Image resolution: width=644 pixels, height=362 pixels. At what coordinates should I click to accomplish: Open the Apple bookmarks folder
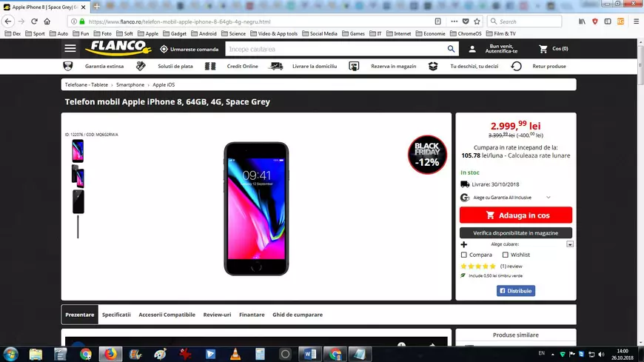point(148,34)
